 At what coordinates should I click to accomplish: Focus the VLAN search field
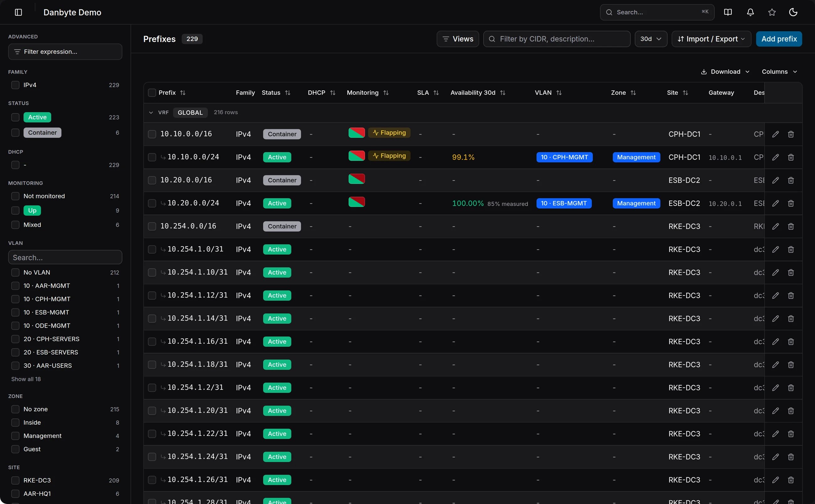tap(65, 257)
